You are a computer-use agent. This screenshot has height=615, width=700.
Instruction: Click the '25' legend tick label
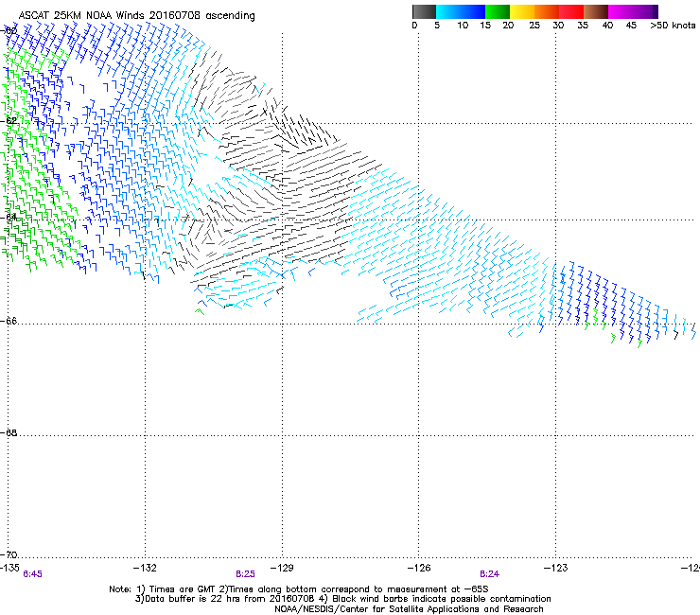pos(534,26)
